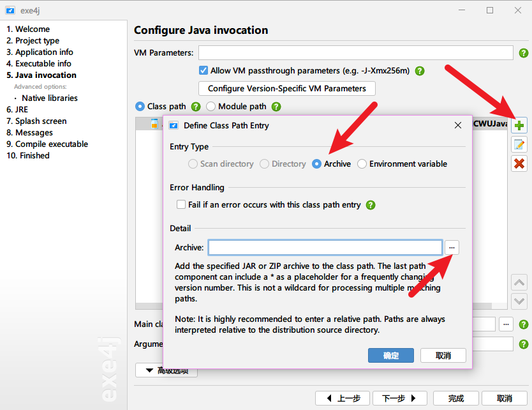Screen dimensions: 532x410
Task: Move class path entry up arrow
Action: click(519, 283)
